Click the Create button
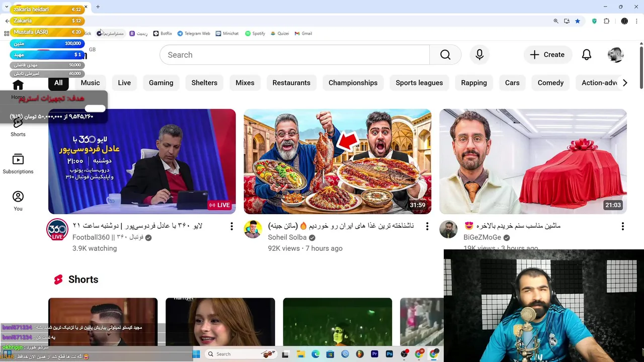 (x=547, y=55)
